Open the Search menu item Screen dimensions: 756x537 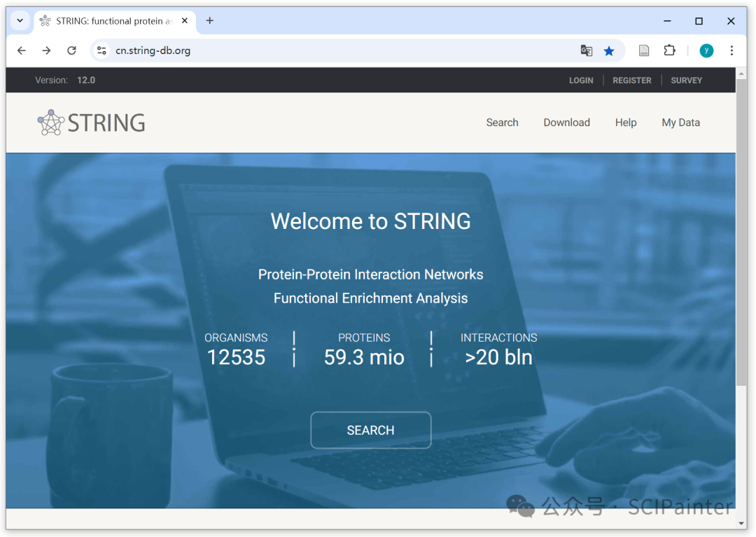[x=502, y=123]
